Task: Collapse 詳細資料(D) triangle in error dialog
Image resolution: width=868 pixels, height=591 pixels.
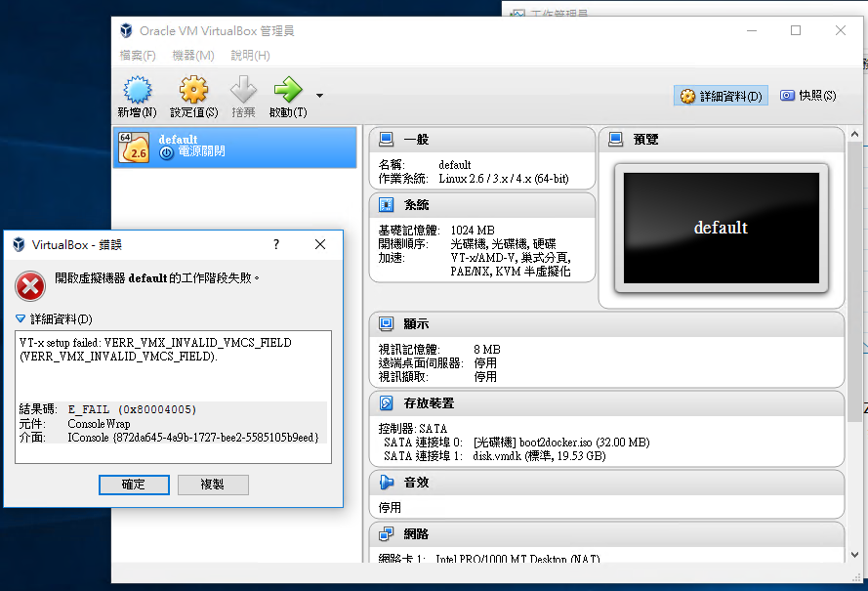Action: coord(21,318)
